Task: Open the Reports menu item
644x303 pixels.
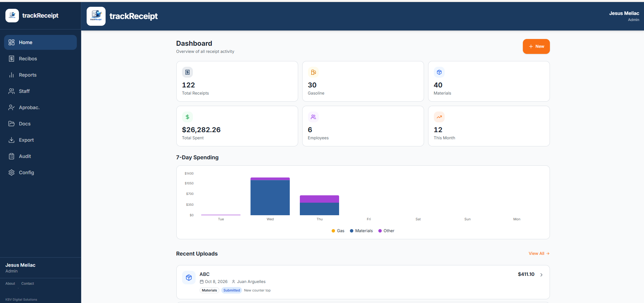Action: [x=40, y=75]
